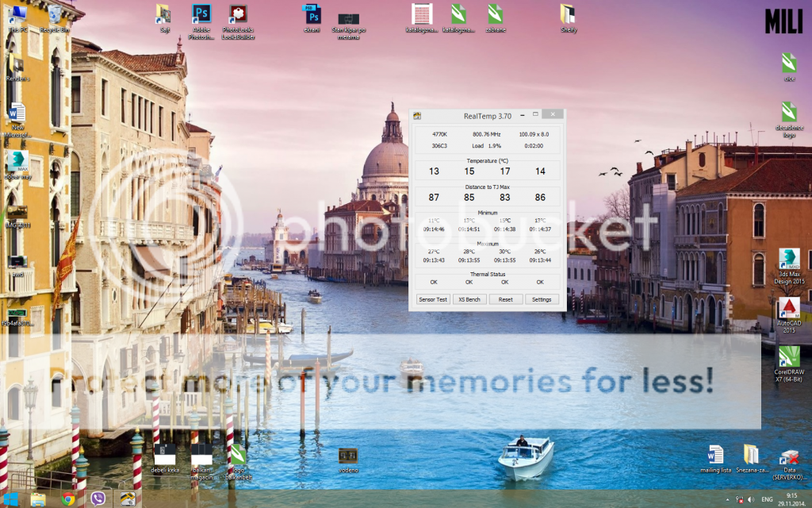Click the ENG language indicator
Image resolution: width=812 pixels, height=508 pixels.
pyautogui.click(x=768, y=500)
